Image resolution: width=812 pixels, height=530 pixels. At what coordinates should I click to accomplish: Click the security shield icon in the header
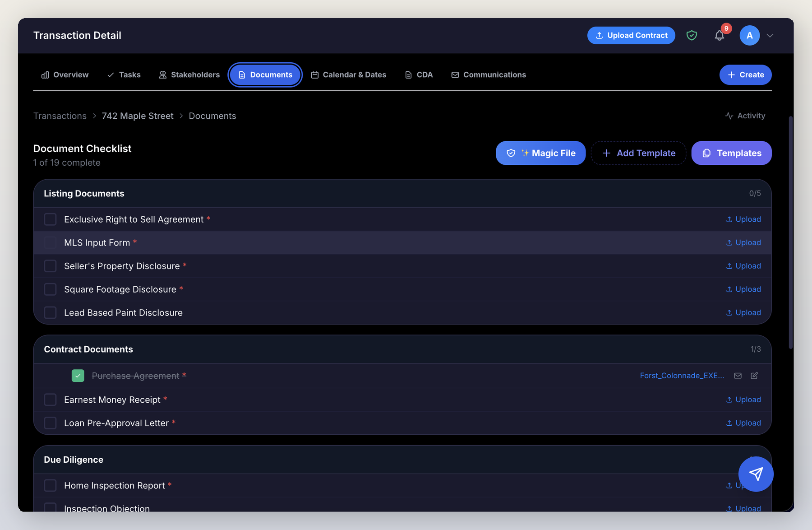pyautogui.click(x=692, y=35)
